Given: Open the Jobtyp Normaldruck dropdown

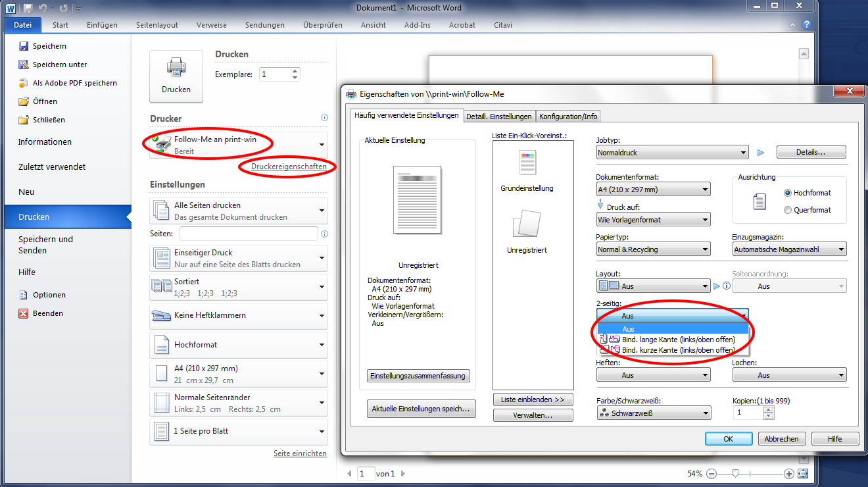Looking at the screenshot, I should coord(672,153).
